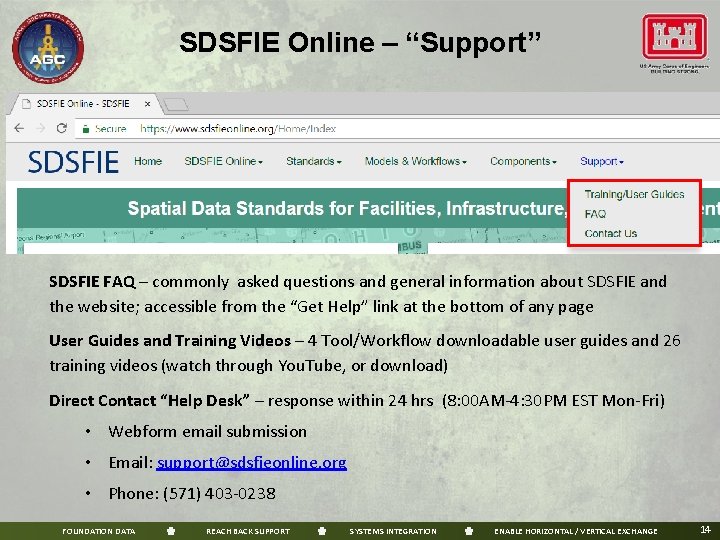
Task: Click the 'Webform email submission' bullet
Action: (x=208, y=432)
